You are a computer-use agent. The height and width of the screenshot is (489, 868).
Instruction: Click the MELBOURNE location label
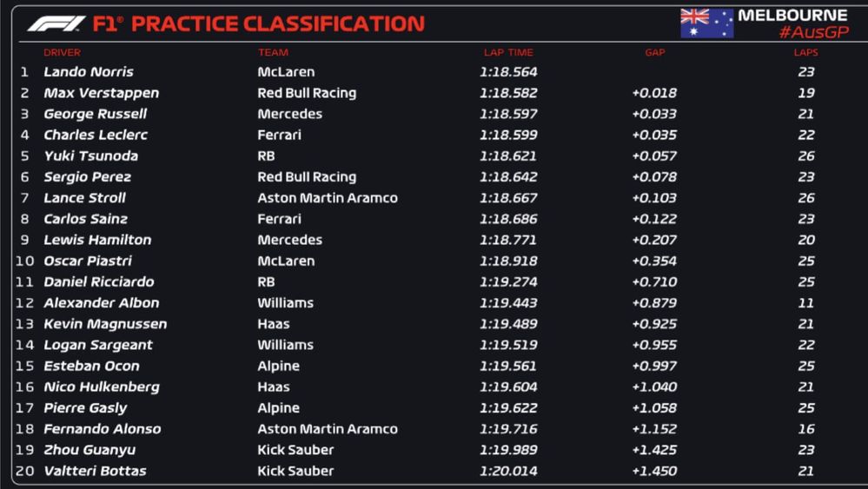point(792,16)
